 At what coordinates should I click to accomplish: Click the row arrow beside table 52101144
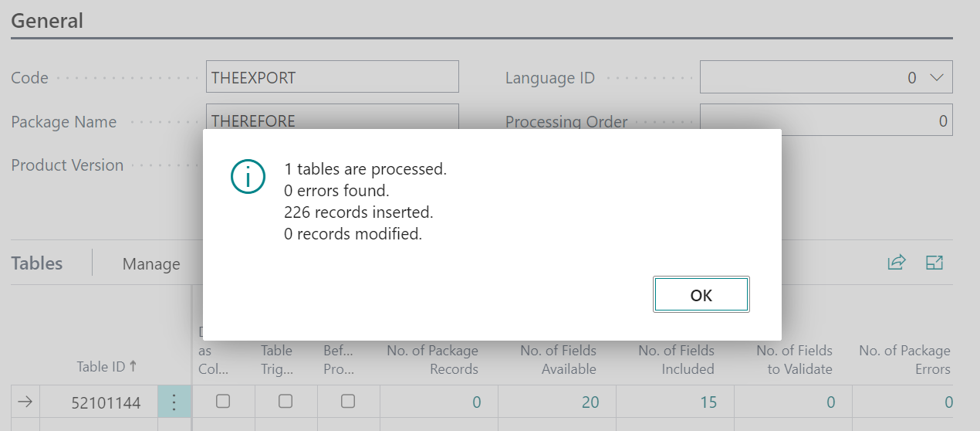(x=25, y=402)
